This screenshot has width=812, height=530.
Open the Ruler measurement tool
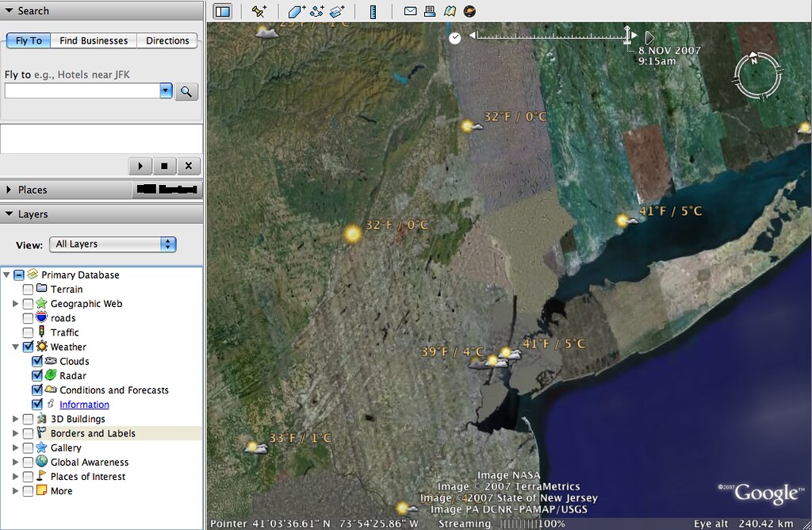[x=373, y=10]
